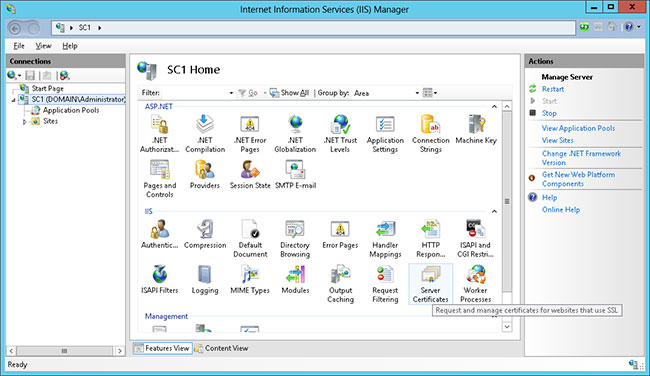Click the help icon in address toolbar
Viewport: 650px width, 376px height.
(x=629, y=27)
